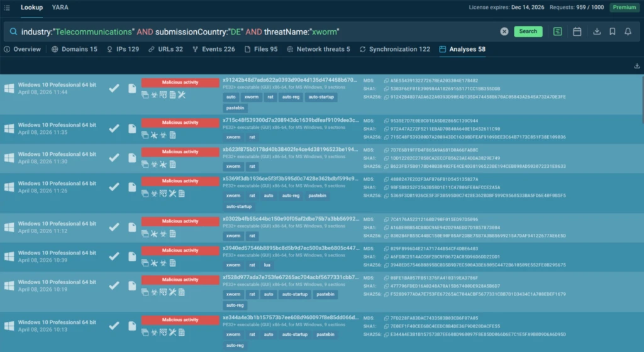Open the query guide icon beside Search
644x352 pixels.
557,31
